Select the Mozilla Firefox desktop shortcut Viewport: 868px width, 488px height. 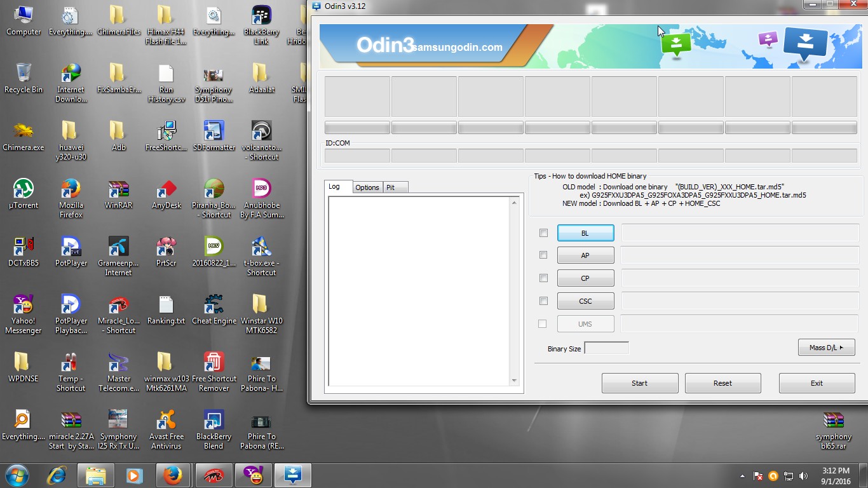point(71,198)
